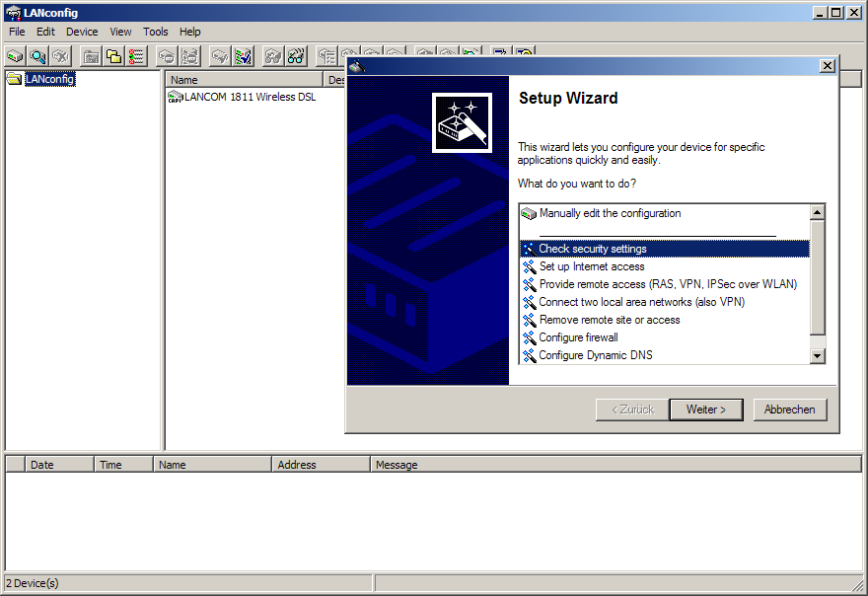This screenshot has height=596, width=868.
Task: Click the magnifying glass find devices toolbar icon
Action: (37, 56)
